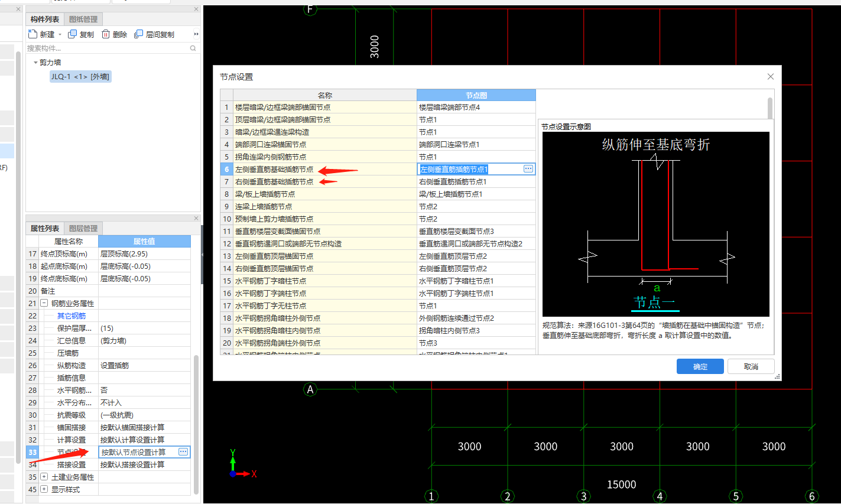Collapse the 剪力墙 tree node
The height and width of the screenshot is (504, 841).
tap(35, 63)
